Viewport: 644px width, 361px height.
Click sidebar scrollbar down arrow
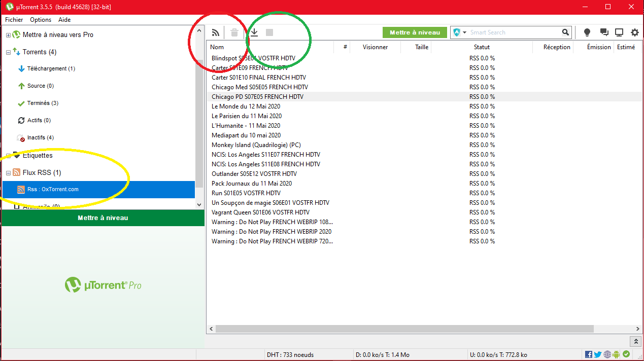[199, 205]
